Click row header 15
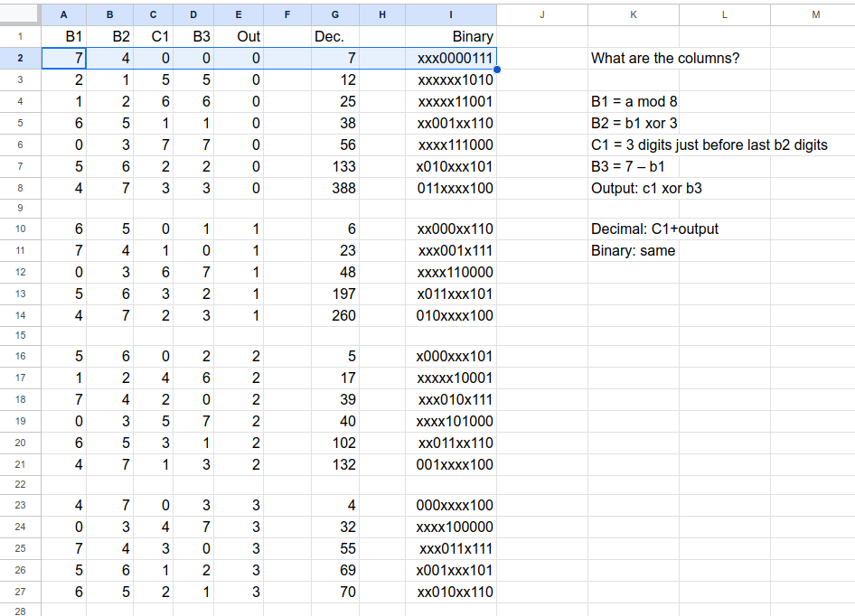Screen dimensions: 855x616 tap(20, 335)
